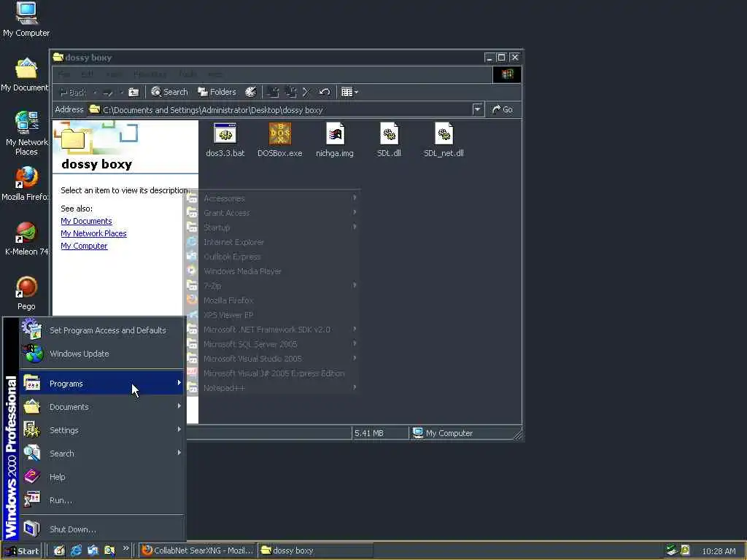Open the Run... dialog entry

click(x=101, y=500)
